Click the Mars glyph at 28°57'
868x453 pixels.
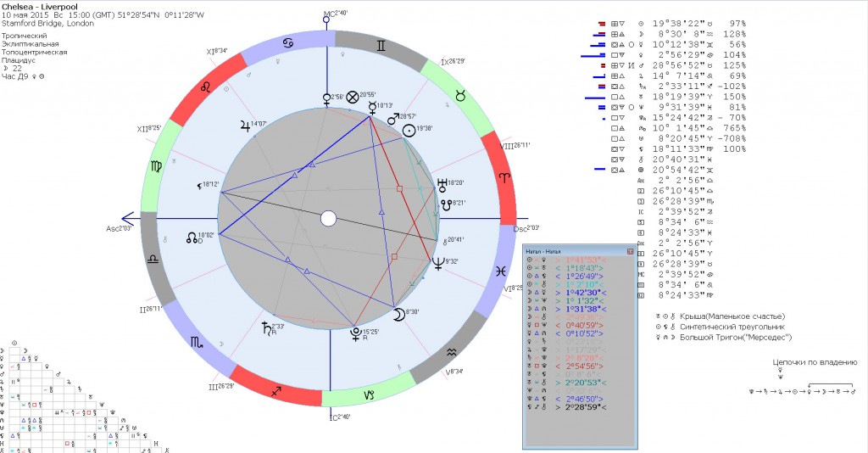pyautogui.click(x=393, y=119)
